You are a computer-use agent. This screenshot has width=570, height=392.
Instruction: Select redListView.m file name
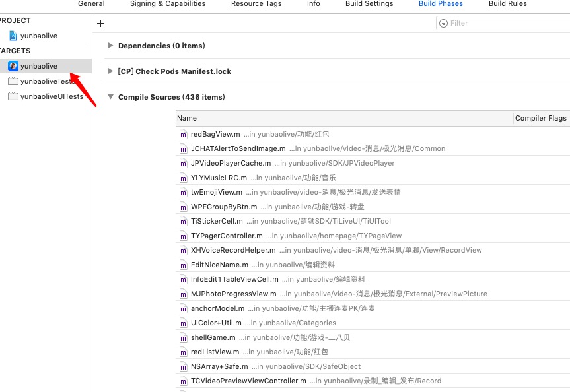[215, 352]
